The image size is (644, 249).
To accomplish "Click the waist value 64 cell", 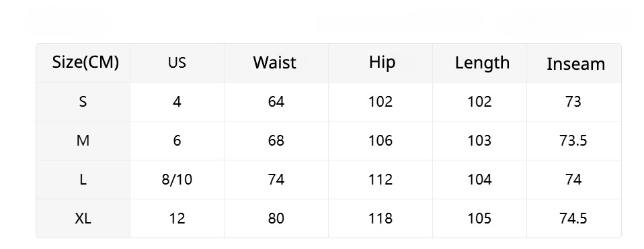I will coord(276,101).
